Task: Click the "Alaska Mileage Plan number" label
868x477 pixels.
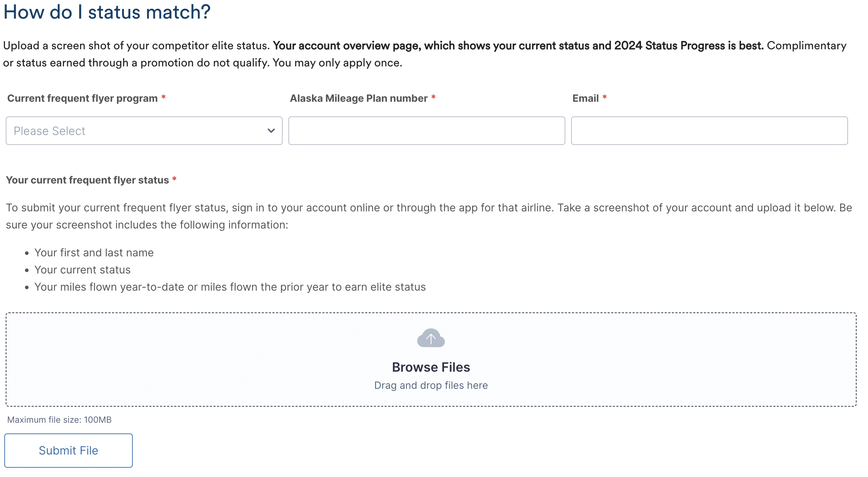Action: (359, 98)
